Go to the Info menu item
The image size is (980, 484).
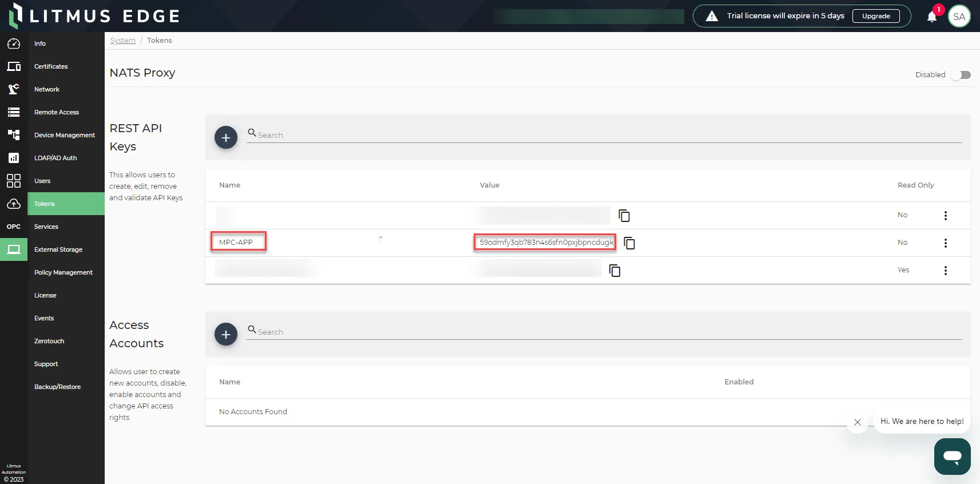[x=66, y=43]
